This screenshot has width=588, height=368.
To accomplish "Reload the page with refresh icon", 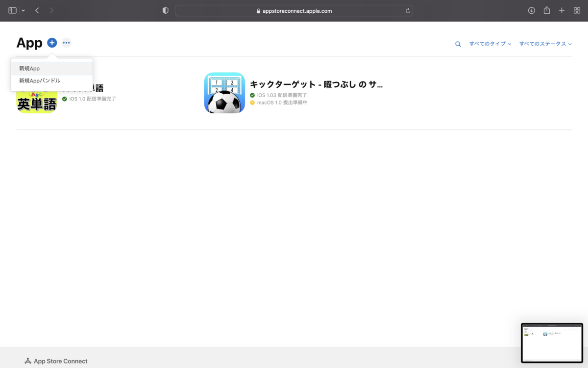I will [408, 11].
